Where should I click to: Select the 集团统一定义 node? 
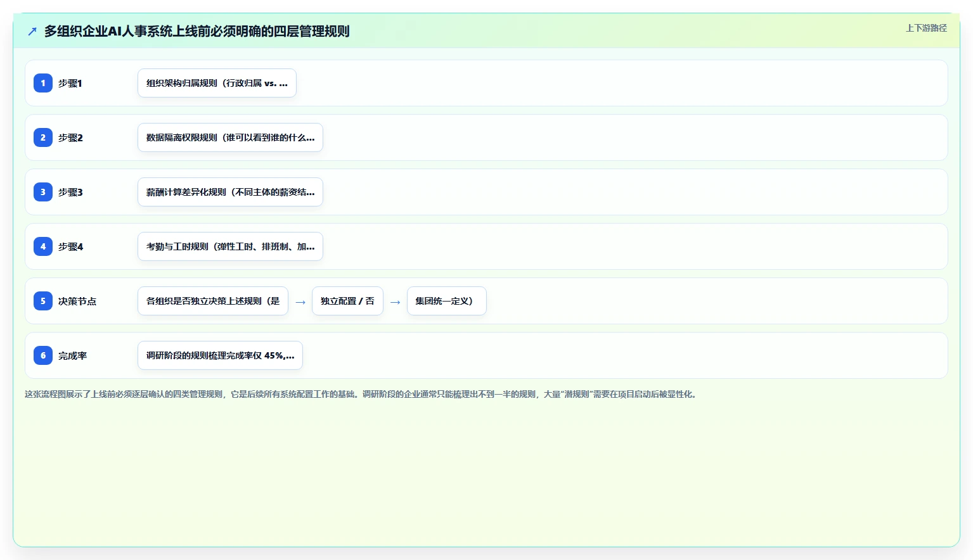(446, 301)
